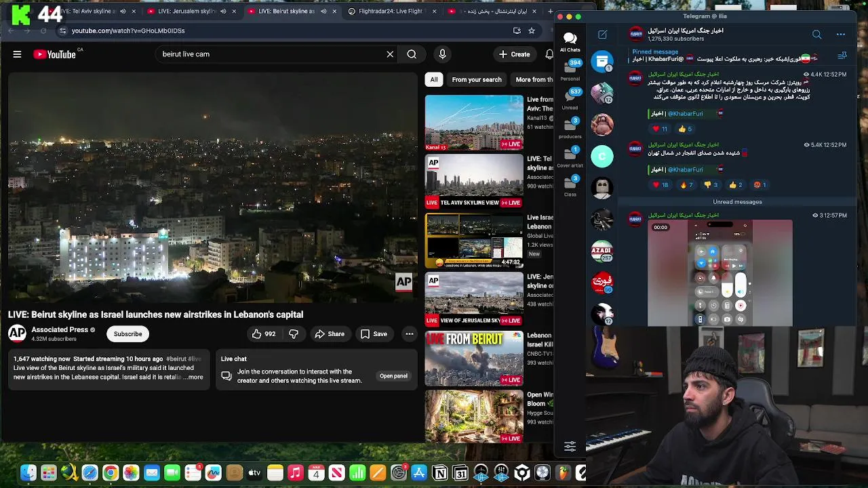Toggle thumbs-down reaction with 3 count
The width and height of the screenshot is (868, 488).
click(x=711, y=185)
